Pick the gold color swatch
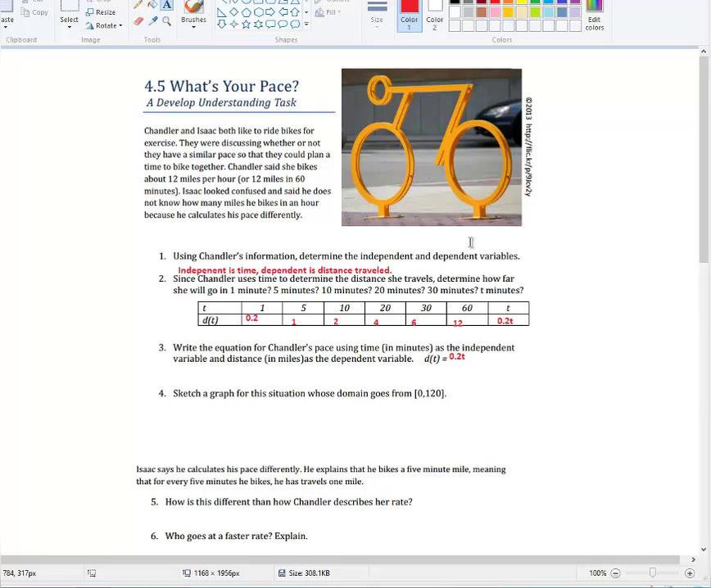Image resolution: width=711 pixels, height=588 pixels. (509, 12)
